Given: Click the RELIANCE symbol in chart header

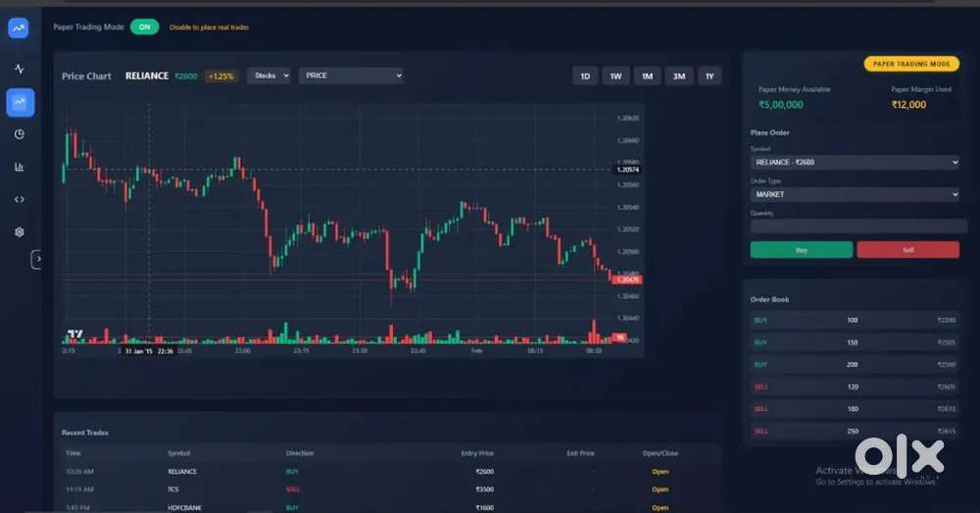Looking at the screenshot, I should pos(147,76).
